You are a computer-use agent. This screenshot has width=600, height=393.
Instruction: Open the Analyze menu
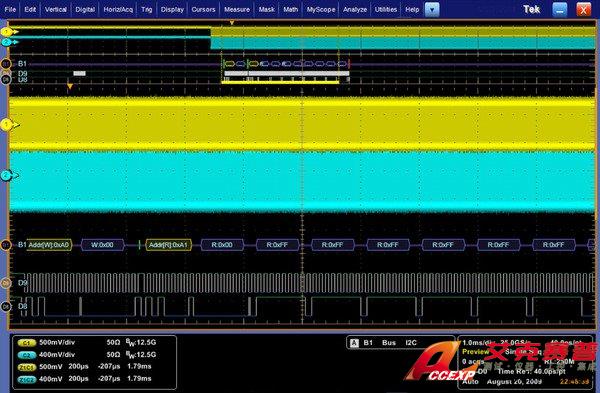[x=355, y=10]
